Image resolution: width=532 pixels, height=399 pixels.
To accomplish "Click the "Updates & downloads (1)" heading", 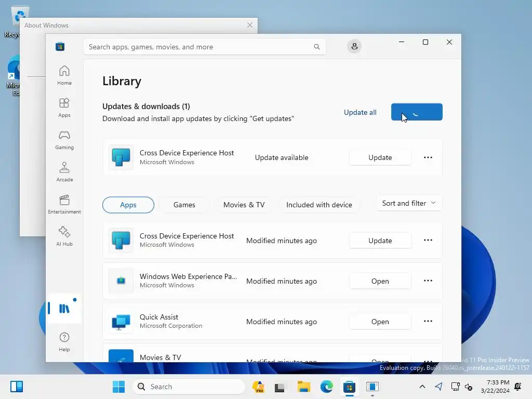I will click(x=146, y=106).
